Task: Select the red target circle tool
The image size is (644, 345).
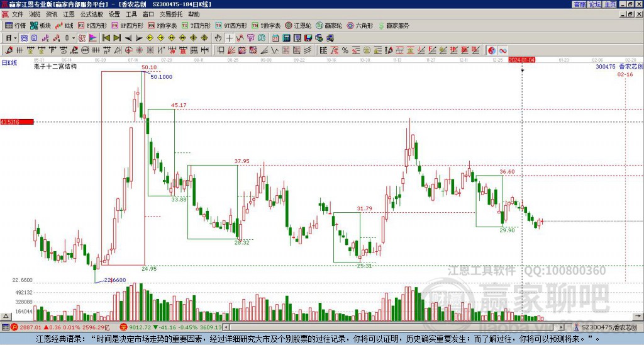Action: (x=128, y=50)
